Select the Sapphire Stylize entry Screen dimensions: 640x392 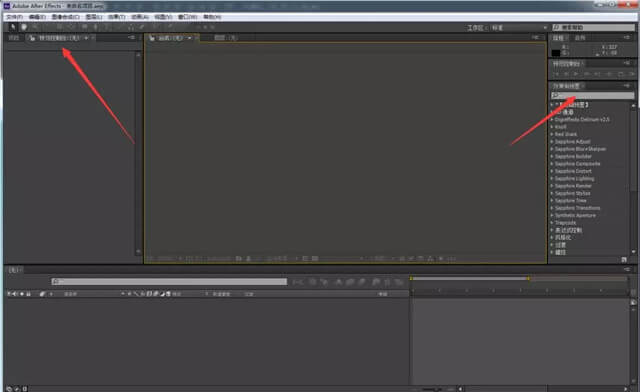[573, 193]
